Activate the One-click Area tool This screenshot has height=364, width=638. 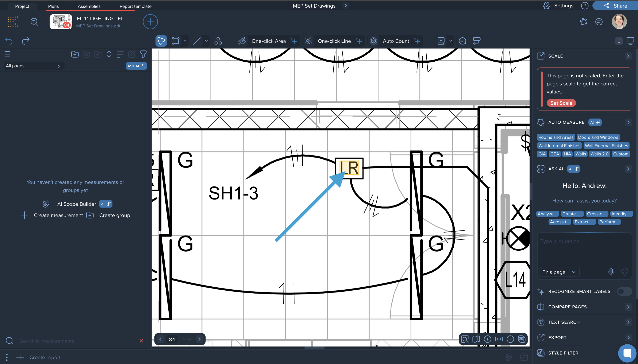pyautogui.click(x=268, y=41)
